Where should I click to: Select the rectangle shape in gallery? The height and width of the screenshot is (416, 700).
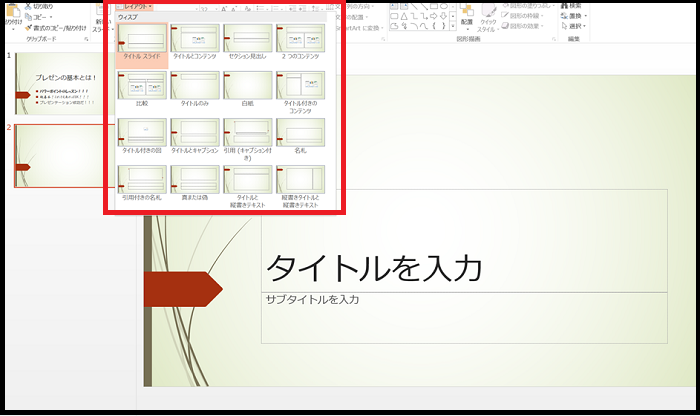pos(433,6)
